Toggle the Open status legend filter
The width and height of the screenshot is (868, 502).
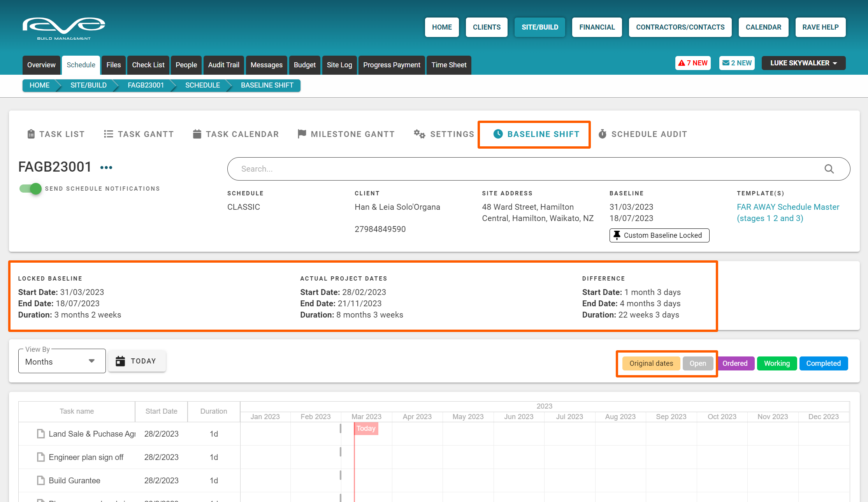[698, 363]
